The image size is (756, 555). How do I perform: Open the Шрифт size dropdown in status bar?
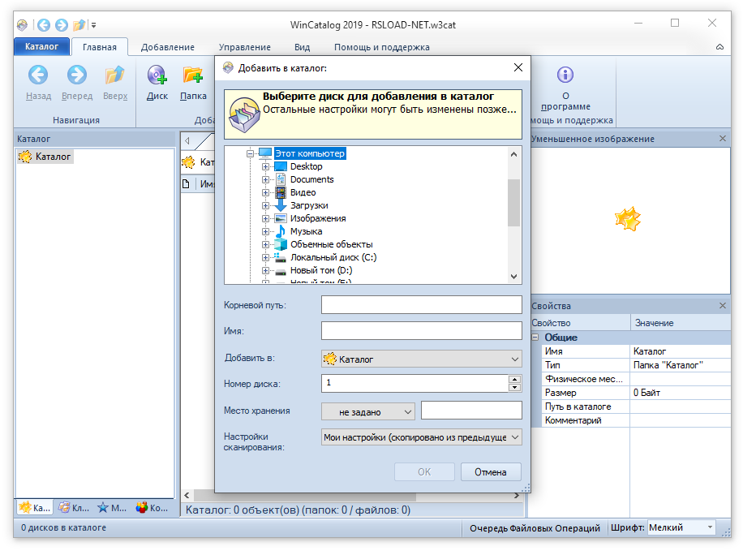click(681, 527)
